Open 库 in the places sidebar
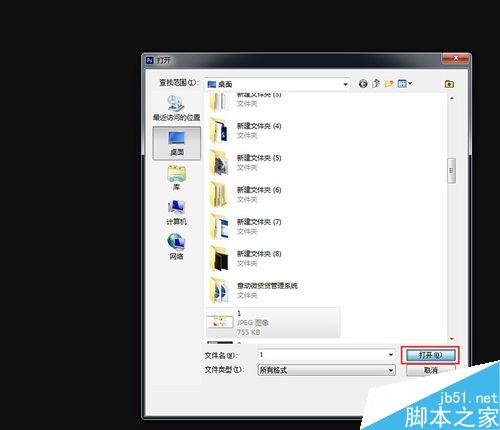 pyautogui.click(x=176, y=178)
